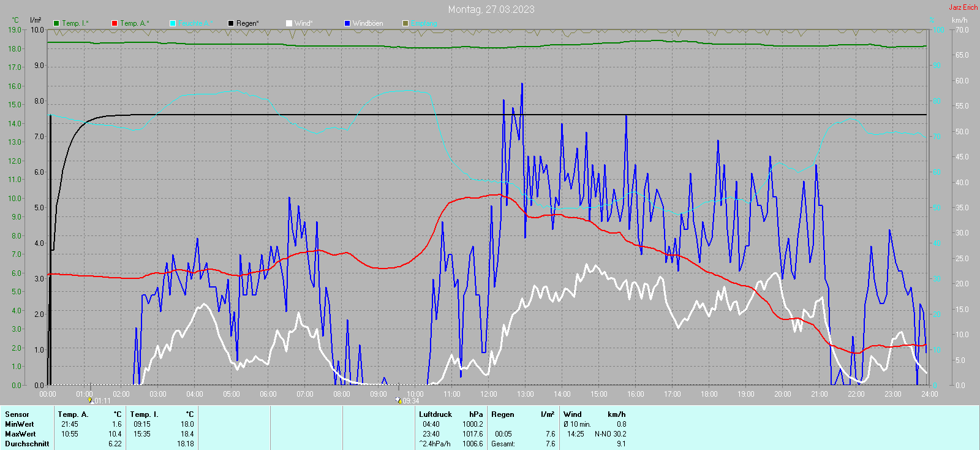Click the N-NO 30.2 max wind value
This screenshot has width=980, height=450.
[610, 434]
